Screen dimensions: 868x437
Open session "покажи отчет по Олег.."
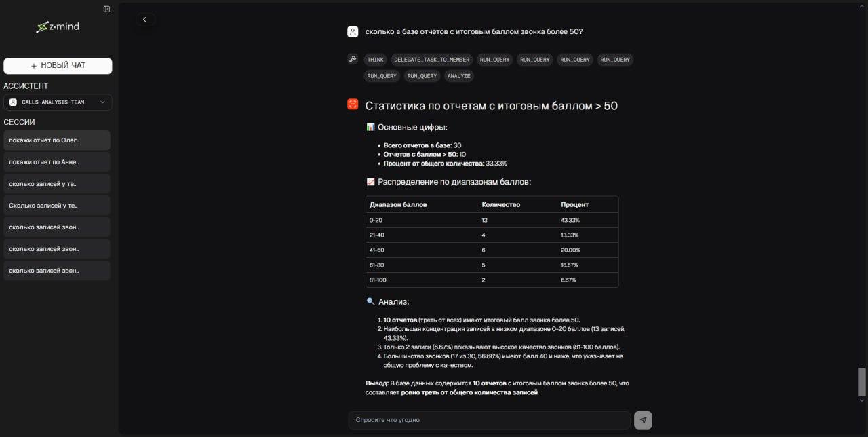[57, 140]
